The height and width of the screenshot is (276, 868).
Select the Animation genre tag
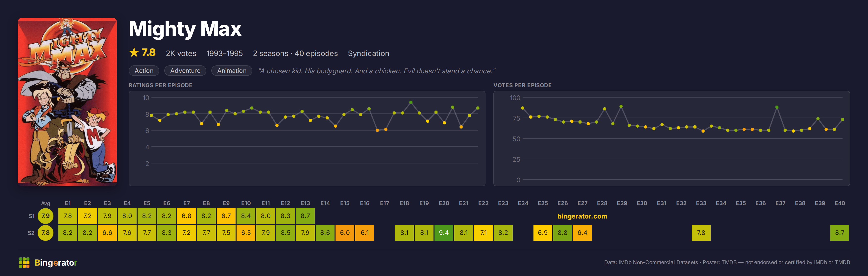click(232, 71)
